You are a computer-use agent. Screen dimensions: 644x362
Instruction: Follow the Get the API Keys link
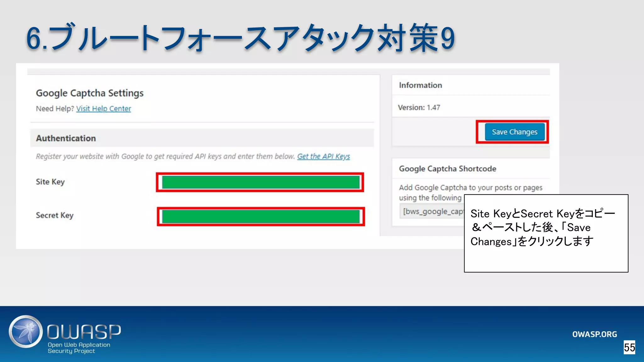click(324, 156)
